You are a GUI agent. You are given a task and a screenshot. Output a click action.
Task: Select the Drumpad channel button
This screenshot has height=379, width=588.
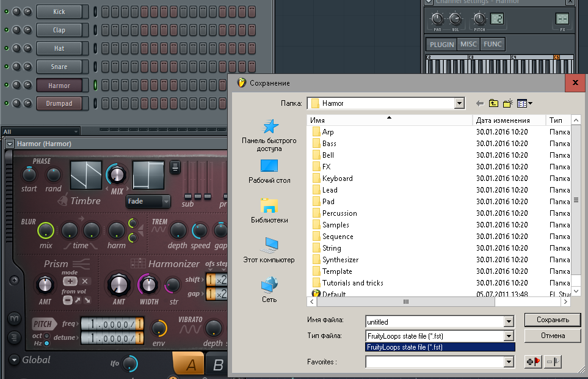(x=59, y=103)
